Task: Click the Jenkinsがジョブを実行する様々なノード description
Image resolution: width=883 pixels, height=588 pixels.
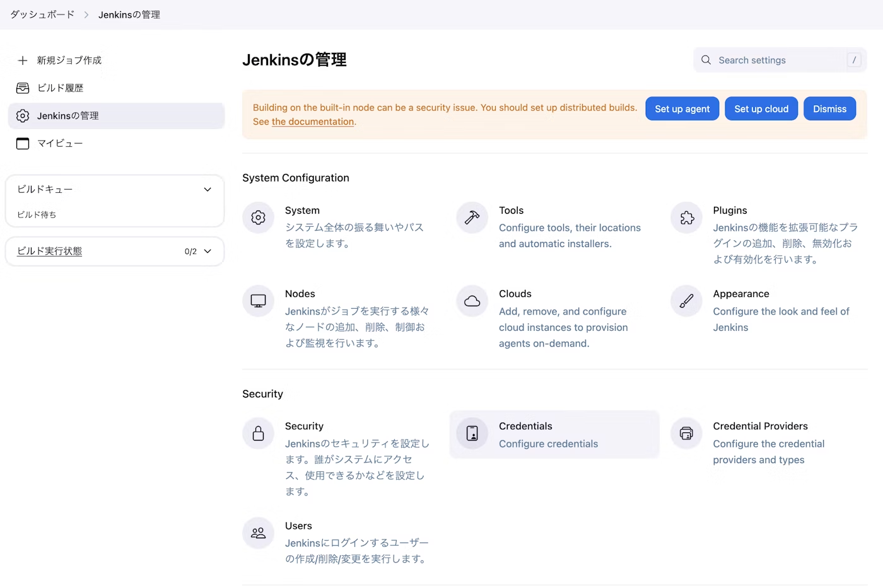Action: [x=357, y=327]
